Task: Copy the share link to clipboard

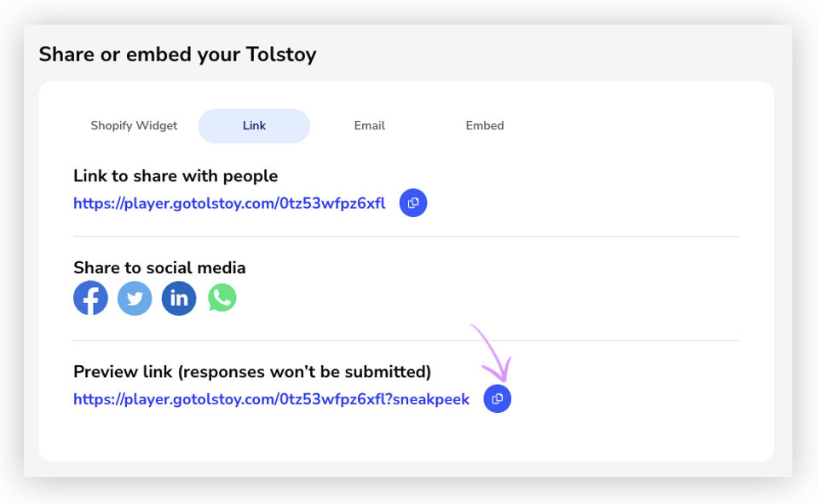Action: tap(413, 203)
